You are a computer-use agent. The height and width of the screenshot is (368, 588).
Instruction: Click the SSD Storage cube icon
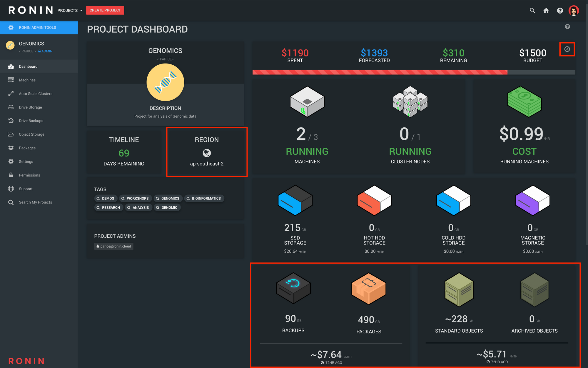(x=295, y=200)
